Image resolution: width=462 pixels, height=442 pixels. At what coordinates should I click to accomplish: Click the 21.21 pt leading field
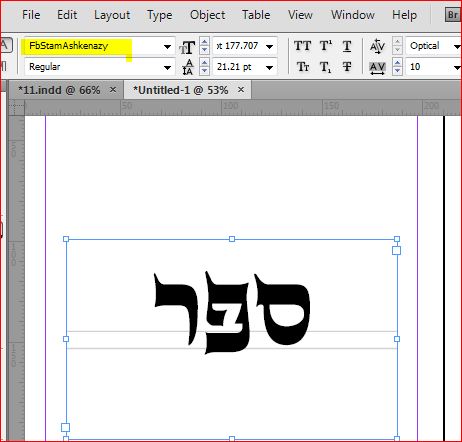click(x=239, y=67)
